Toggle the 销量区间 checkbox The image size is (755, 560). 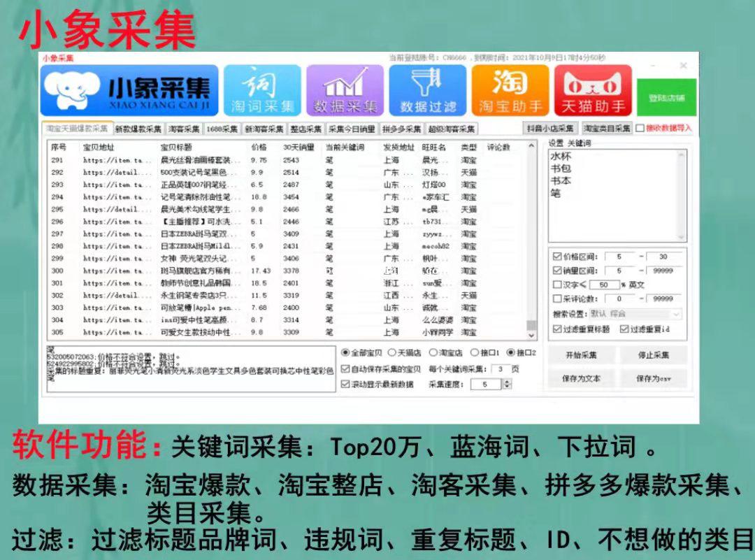556,270
